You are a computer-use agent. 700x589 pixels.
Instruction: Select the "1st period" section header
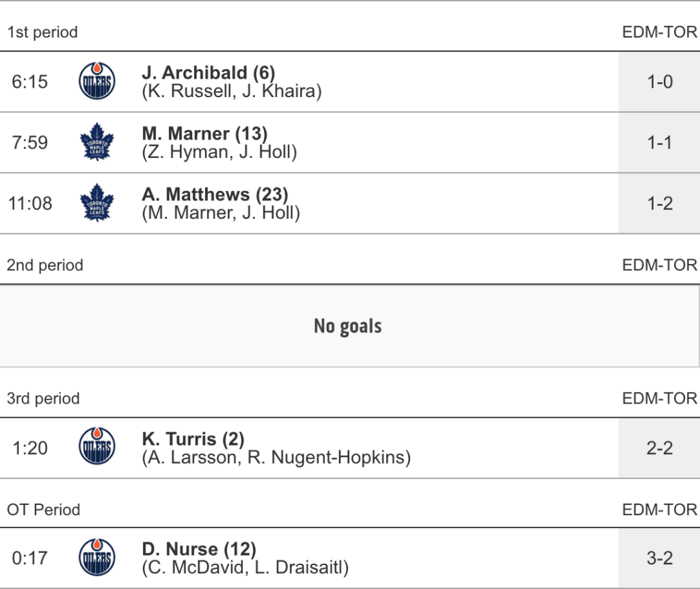tap(42, 32)
